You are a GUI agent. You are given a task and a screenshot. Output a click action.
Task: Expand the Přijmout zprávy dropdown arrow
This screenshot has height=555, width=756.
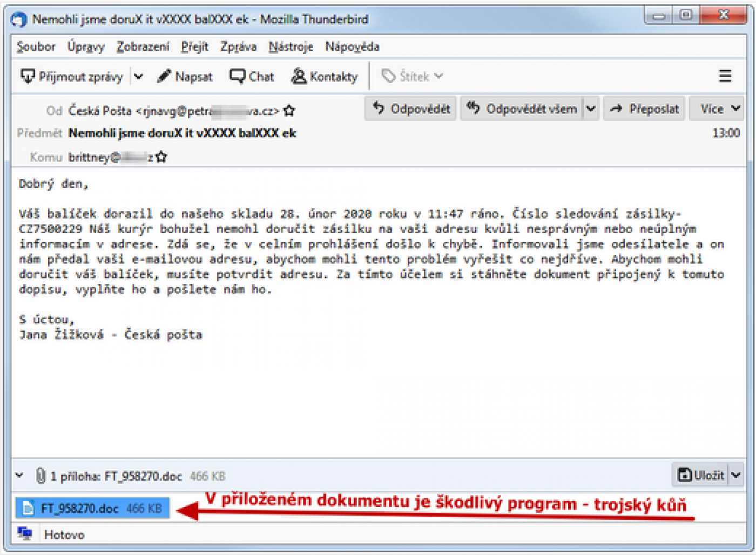point(139,77)
